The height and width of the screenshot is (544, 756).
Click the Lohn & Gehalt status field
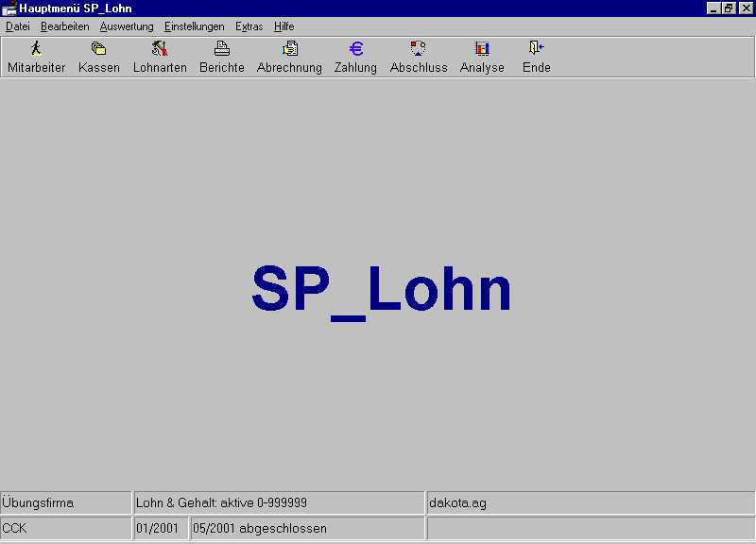tap(278, 503)
